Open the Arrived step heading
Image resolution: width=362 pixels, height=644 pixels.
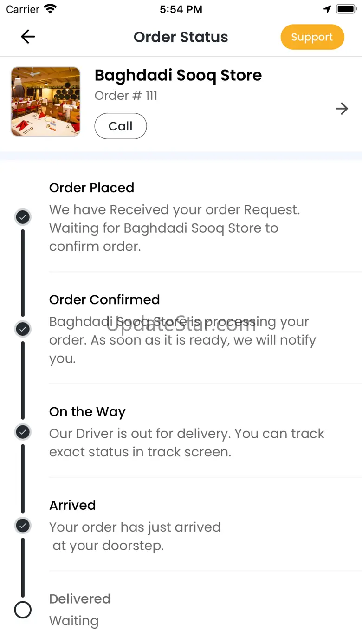click(72, 505)
